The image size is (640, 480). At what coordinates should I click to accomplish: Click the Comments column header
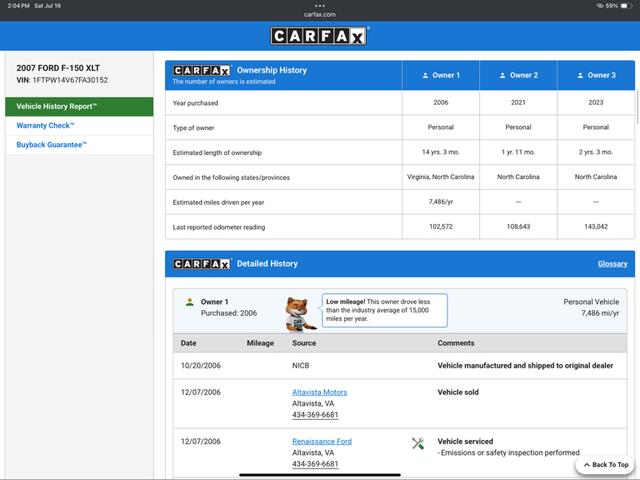click(x=456, y=343)
